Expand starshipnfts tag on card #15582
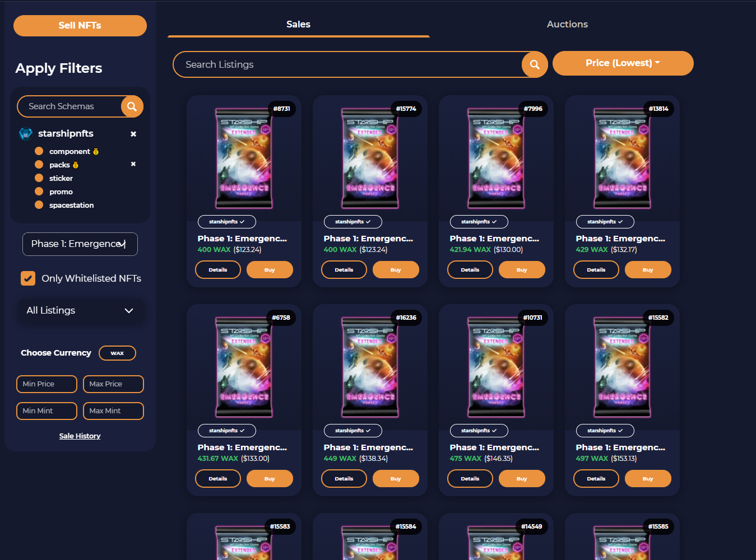The image size is (756, 560). (x=605, y=431)
